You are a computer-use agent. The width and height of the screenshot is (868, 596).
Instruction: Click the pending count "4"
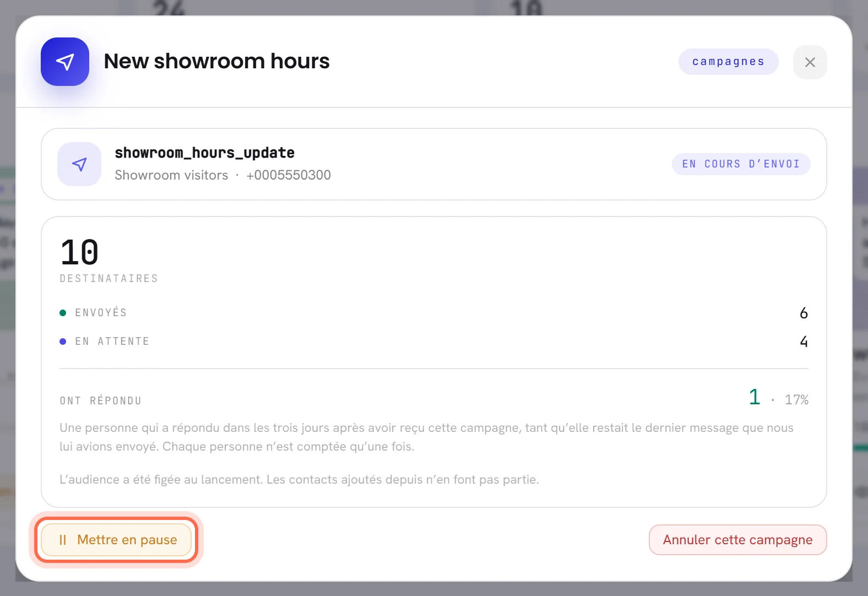804,342
